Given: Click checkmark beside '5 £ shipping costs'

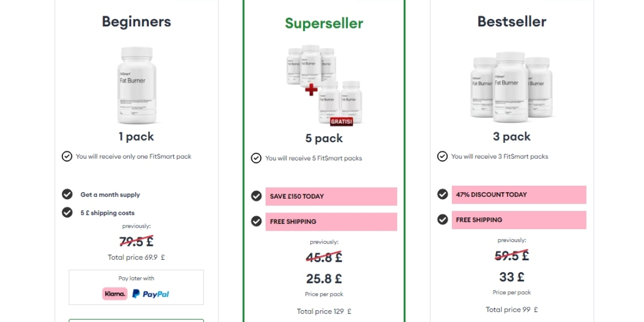Looking at the screenshot, I should tap(67, 213).
